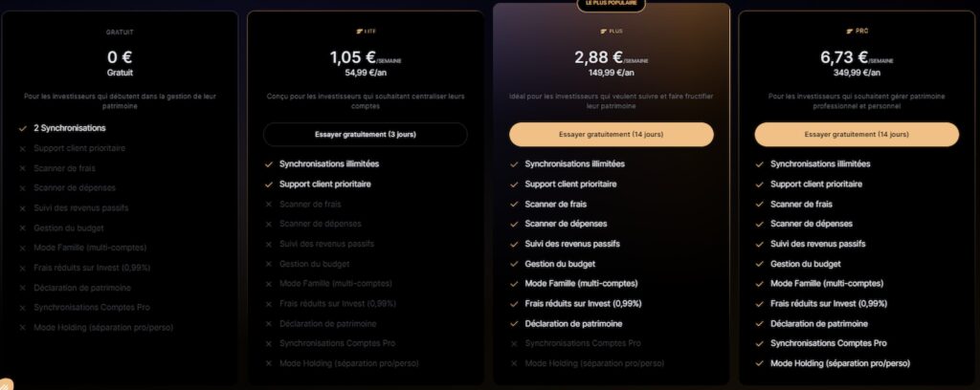Viewport: 980px width, 390px height.
Task: Click checkmark beside Déclaration de patrimoine in Pro
Action: point(759,323)
